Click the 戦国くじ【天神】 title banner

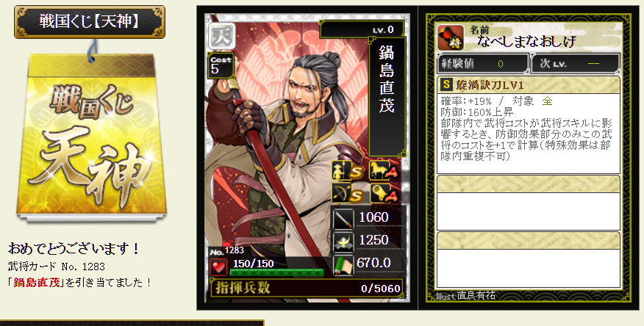[90, 22]
